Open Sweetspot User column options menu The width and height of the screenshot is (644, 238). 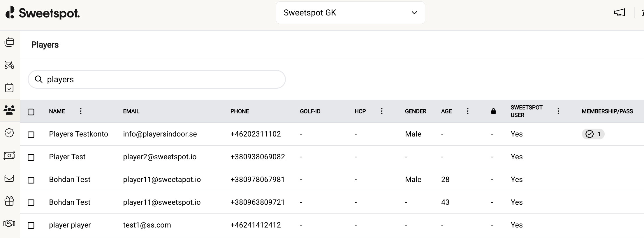pyautogui.click(x=558, y=111)
